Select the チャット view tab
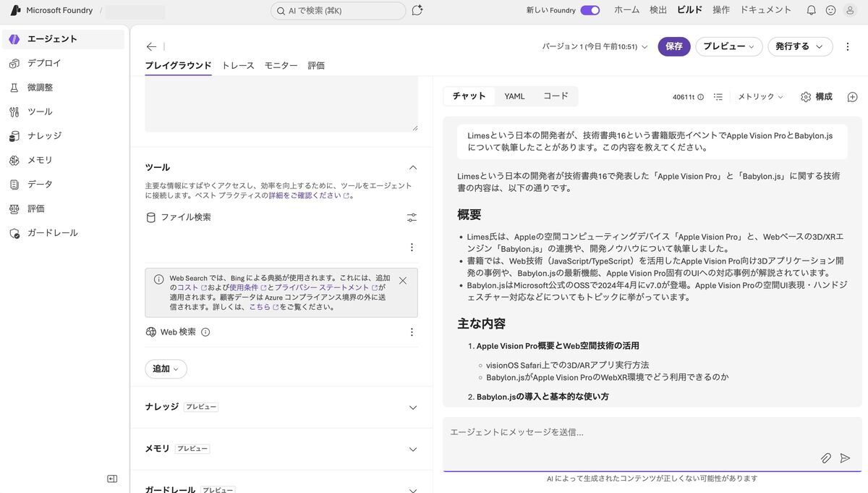868x493 pixels. 469,96
